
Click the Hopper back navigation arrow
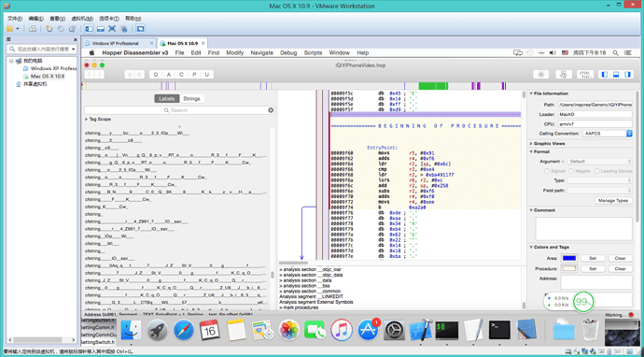click(90, 75)
